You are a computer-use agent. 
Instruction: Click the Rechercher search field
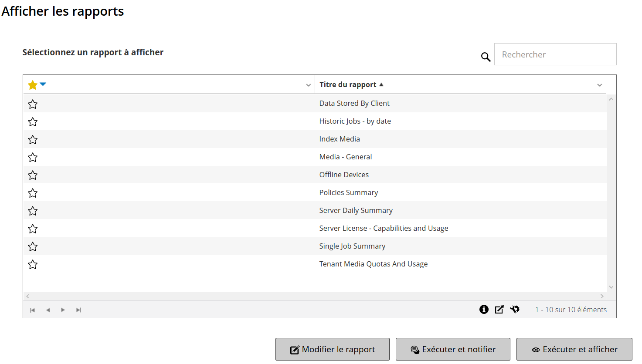tap(555, 54)
